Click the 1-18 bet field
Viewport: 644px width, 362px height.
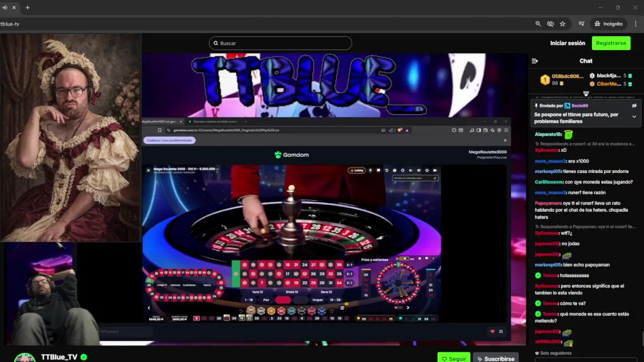pos(249,300)
